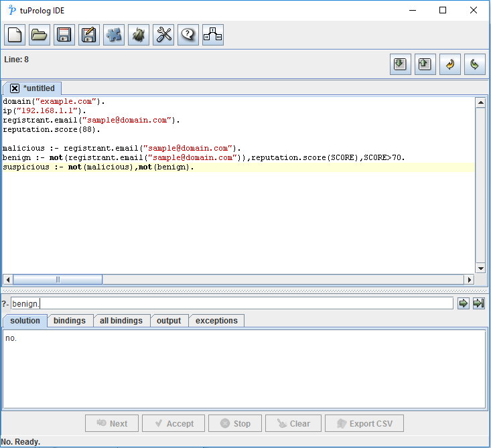This screenshot has height=448, width=491.
Task: Open configuration wrench and screwdriver icon
Action: 163,35
